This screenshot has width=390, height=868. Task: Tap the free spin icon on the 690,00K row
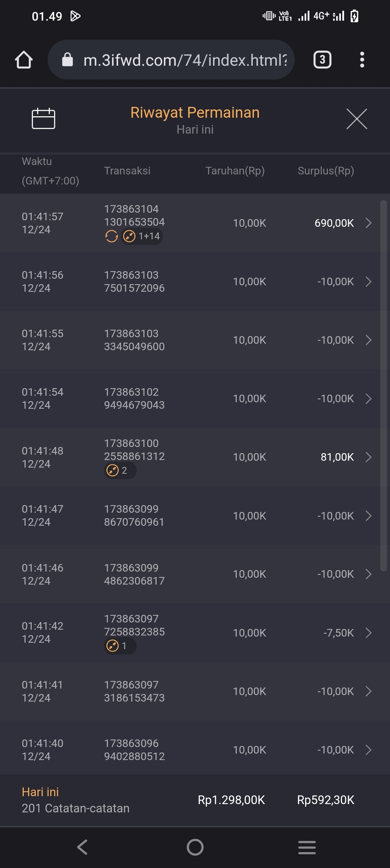click(x=111, y=236)
